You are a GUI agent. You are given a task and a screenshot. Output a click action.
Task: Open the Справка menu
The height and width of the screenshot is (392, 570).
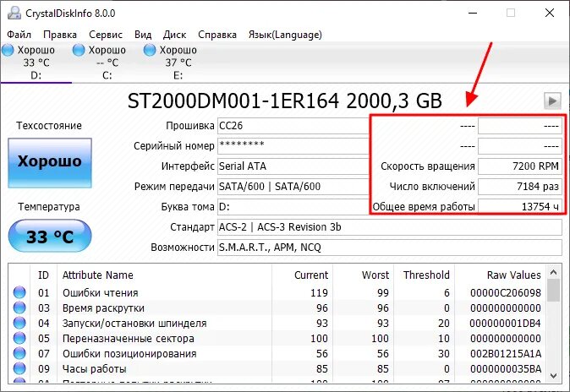pos(217,35)
